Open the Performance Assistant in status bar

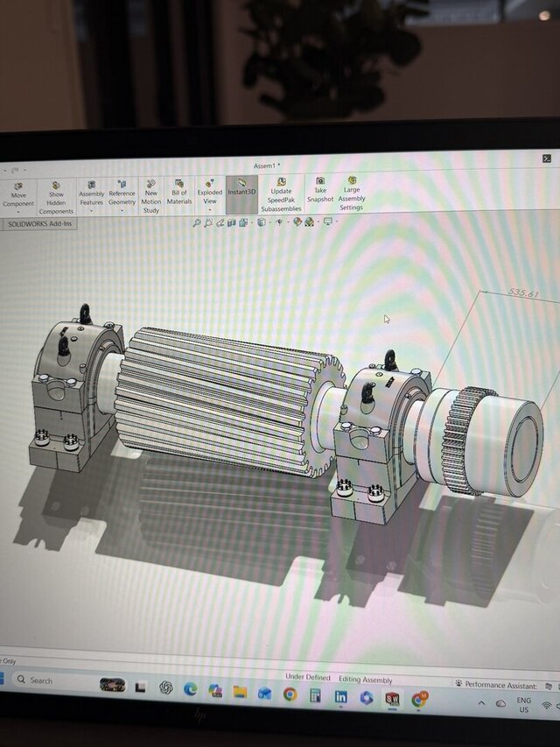click(496, 685)
